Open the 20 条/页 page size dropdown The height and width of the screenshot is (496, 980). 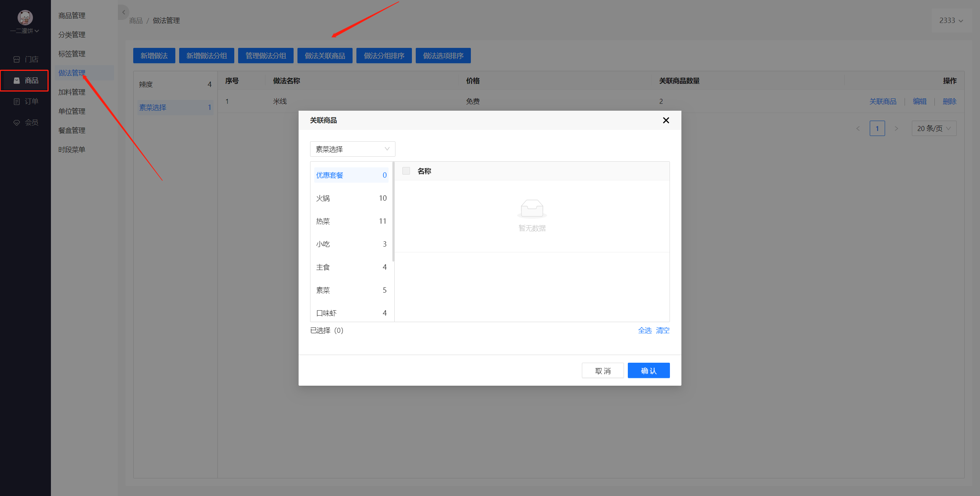tap(934, 128)
